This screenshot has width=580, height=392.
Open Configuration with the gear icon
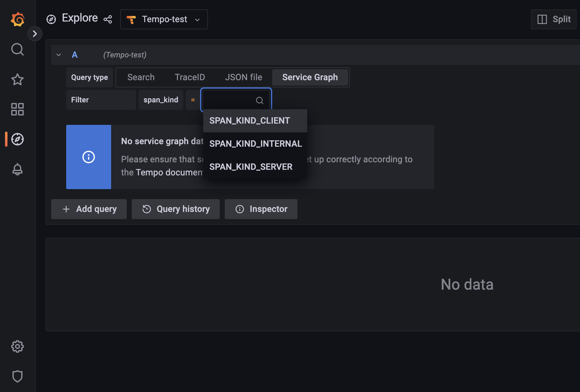pyautogui.click(x=17, y=346)
